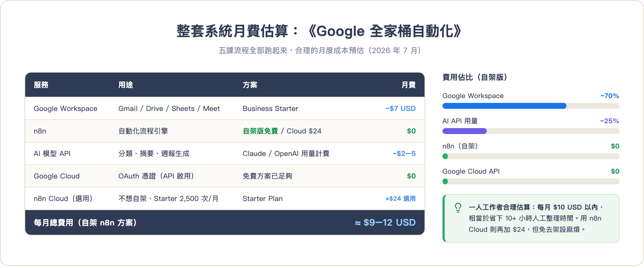Click the '費用佔比（自架版）' heading
This screenshot has height=268, width=644.
(x=475, y=77)
